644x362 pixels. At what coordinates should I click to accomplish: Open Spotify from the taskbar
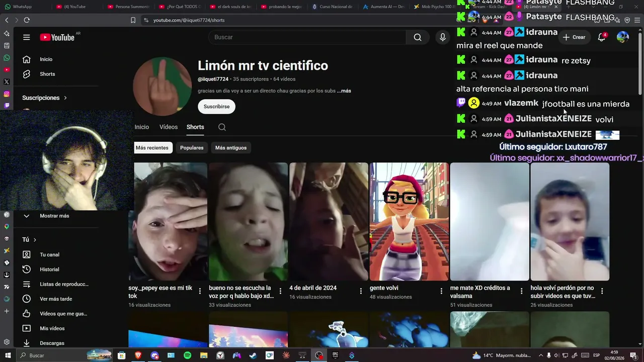pos(187,355)
